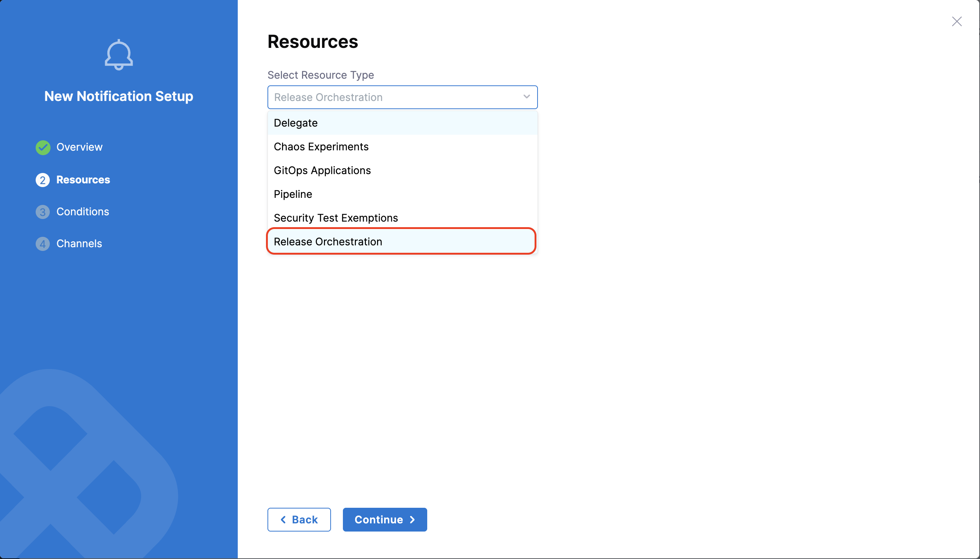Open the Select Resource Type combo box
980x559 pixels.
pyautogui.click(x=402, y=97)
